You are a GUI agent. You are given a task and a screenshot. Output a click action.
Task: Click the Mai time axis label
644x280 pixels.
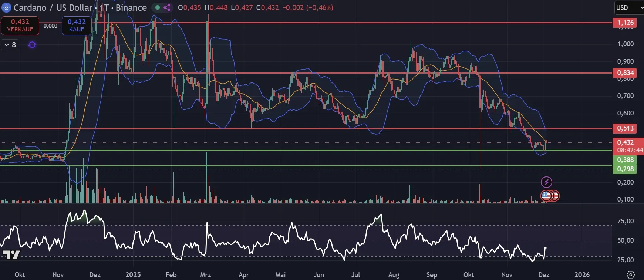coord(280,275)
